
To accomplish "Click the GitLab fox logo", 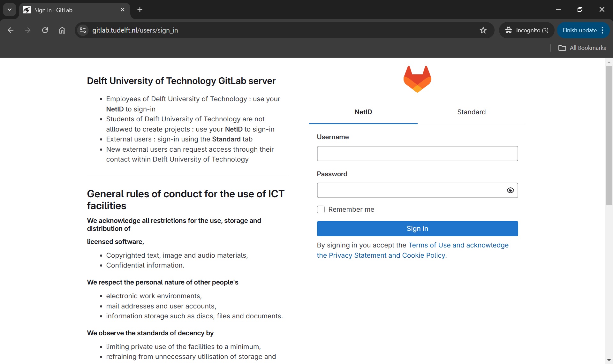I will click(417, 79).
